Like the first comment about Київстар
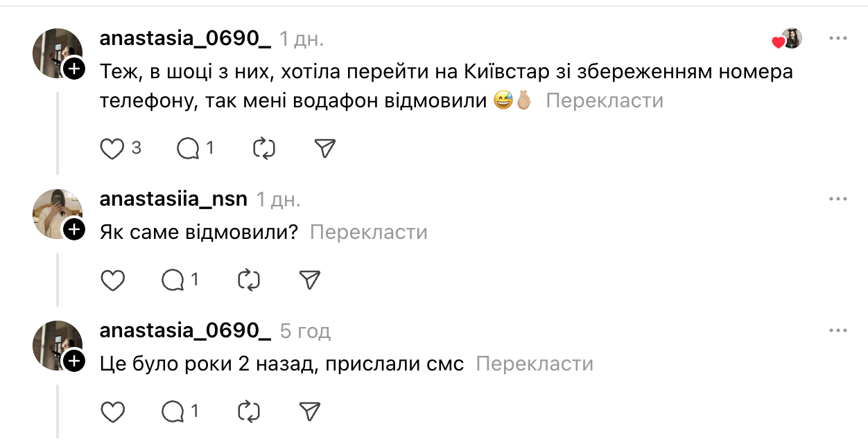Viewport: 868px width, 446px height. (112, 148)
